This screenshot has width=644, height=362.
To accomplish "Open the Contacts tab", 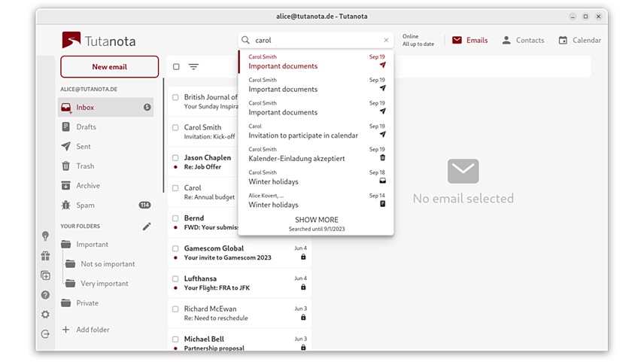I will [x=523, y=41].
